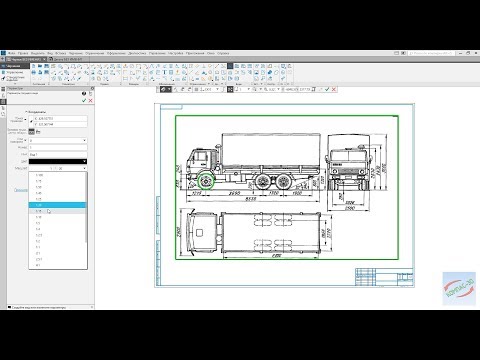The width and height of the screenshot is (480, 360).
Task: Cancel the operation with the red X in the parameters panel
Action: click(x=90, y=100)
